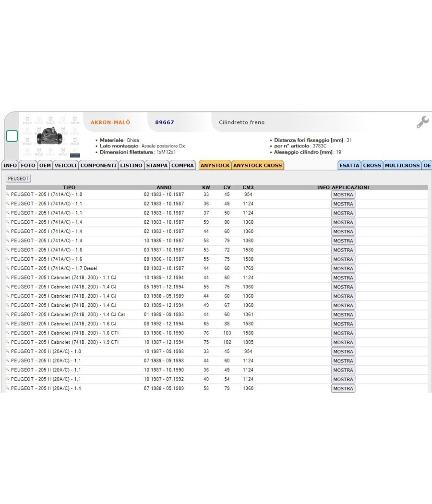Open the CROSS tab

pyautogui.click(x=372, y=165)
